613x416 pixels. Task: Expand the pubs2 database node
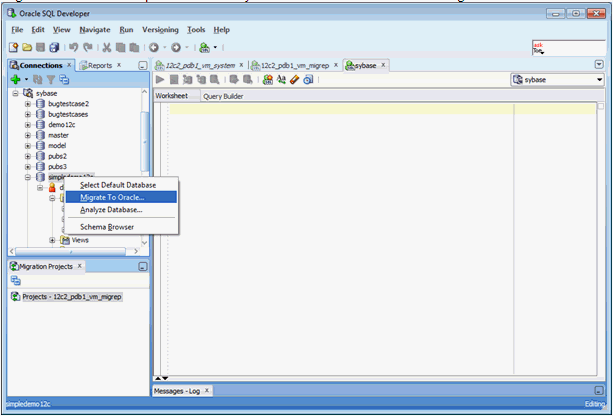(28, 156)
